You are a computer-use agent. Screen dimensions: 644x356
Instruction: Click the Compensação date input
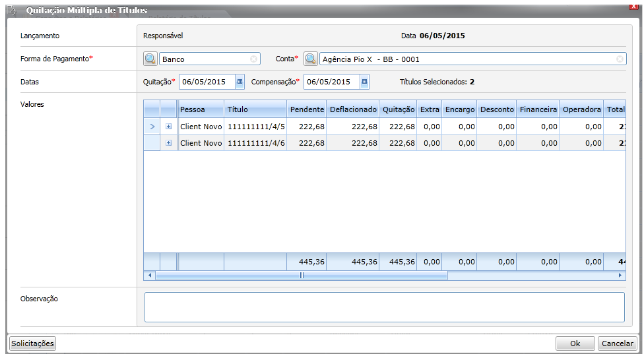click(x=332, y=82)
